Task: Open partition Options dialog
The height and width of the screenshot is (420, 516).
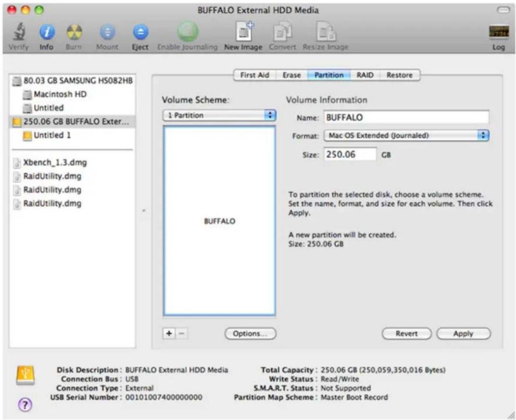Action: [250, 333]
